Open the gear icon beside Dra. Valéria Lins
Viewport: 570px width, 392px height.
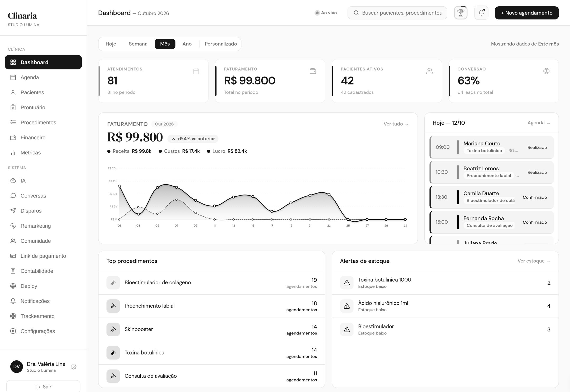click(x=74, y=367)
